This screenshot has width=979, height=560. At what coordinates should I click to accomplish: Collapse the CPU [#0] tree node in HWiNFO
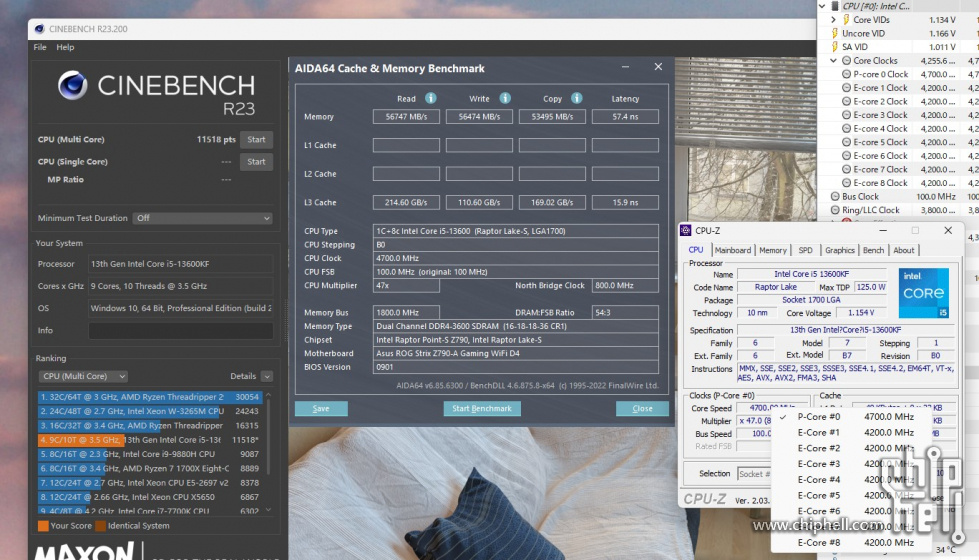822,6
